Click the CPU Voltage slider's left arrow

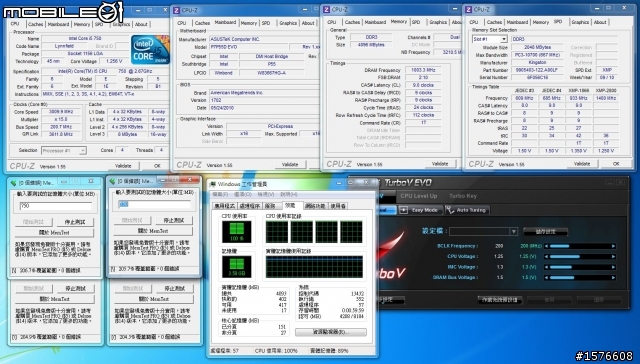pyautogui.click(x=547, y=257)
